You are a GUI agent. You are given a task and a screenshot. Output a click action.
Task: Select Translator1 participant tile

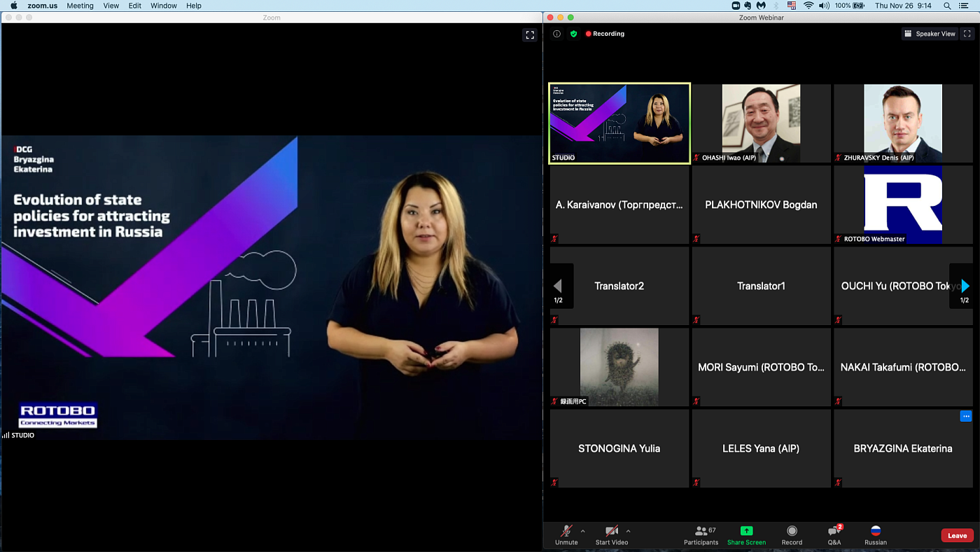click(762, 286)
